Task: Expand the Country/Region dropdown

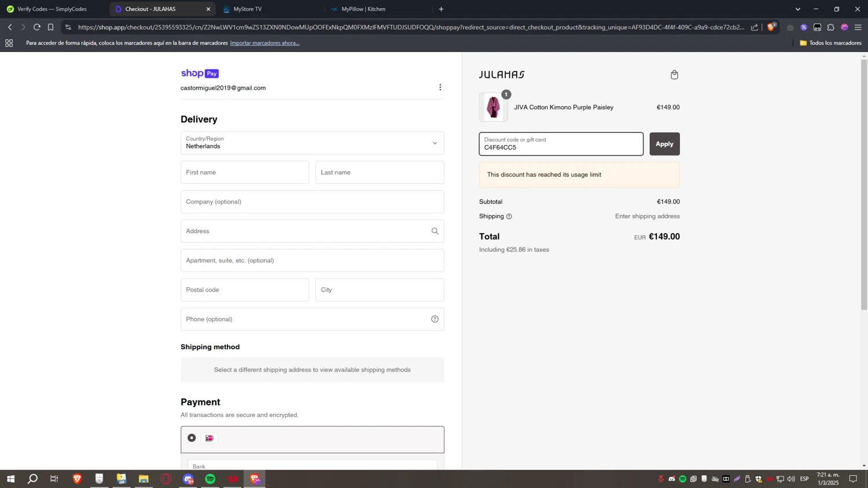Action: click(312, 143)
